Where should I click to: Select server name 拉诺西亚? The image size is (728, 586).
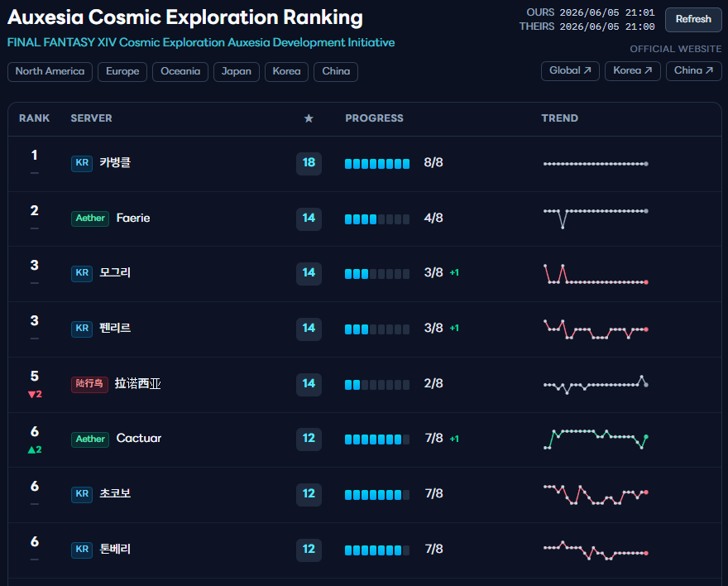pyautogui.click(x=138, y=383)
